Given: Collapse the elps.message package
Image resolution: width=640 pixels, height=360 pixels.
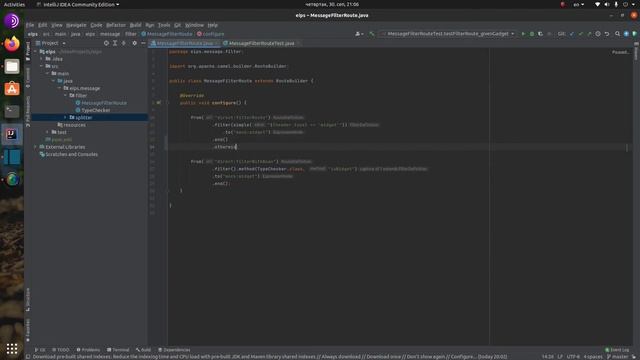Looking at the screenshot, I should coord(59,88).
